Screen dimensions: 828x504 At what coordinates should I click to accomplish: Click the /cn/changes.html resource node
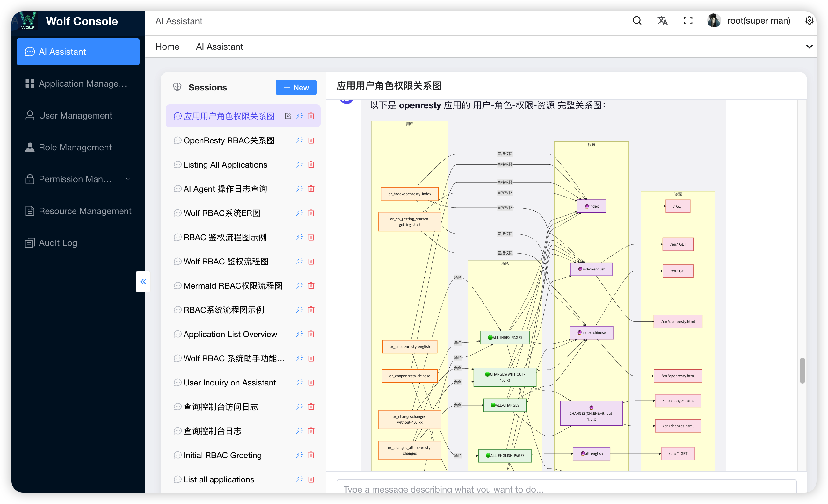click(678, 426)
